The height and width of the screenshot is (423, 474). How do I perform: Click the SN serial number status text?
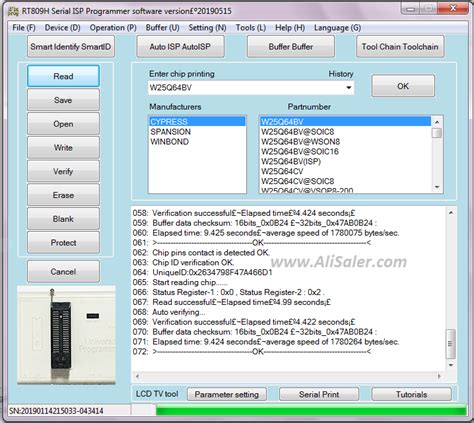pos(56,411)
